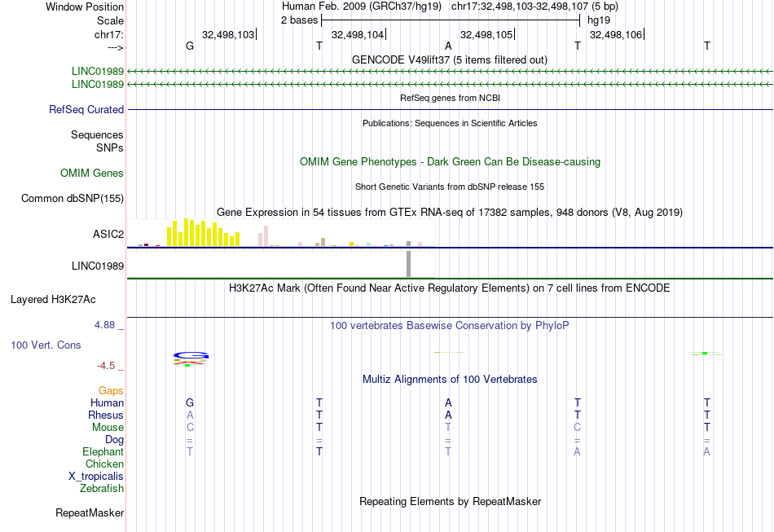
Task: Click the Scale track label
Action: click(110, 20)
